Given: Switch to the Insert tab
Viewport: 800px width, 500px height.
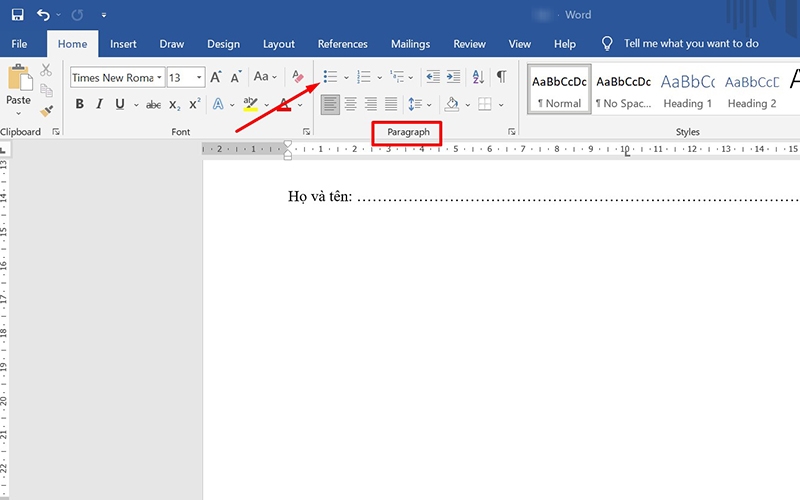Looking at the screenshot, I should pyautogui.click(x=123, y=44).
